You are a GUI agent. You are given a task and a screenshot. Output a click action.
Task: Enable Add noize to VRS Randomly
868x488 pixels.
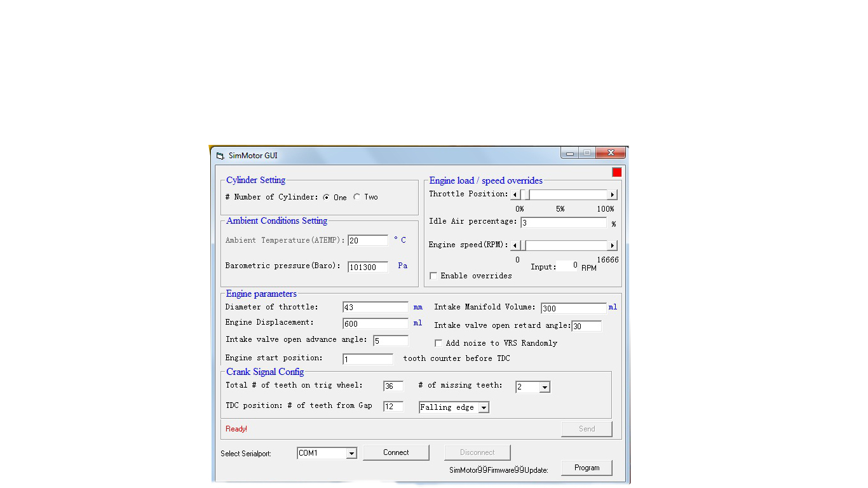click(438, 343)
